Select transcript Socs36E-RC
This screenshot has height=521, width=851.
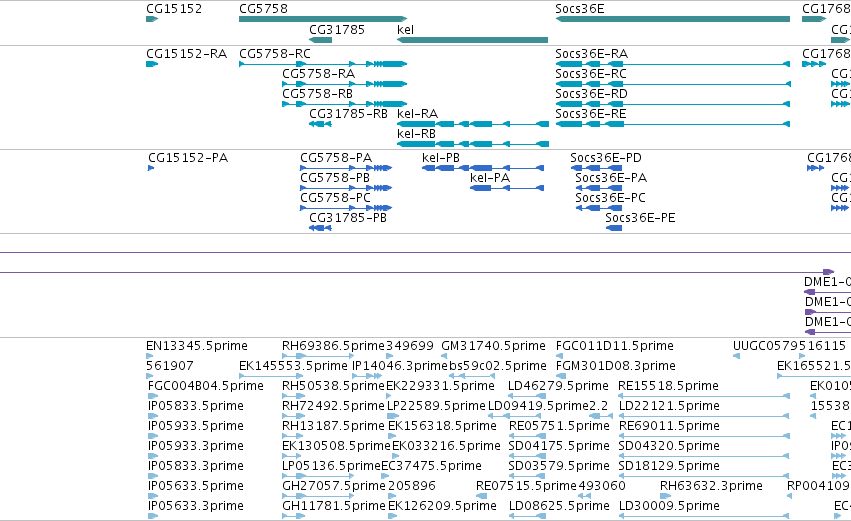[x=590, y=74]
